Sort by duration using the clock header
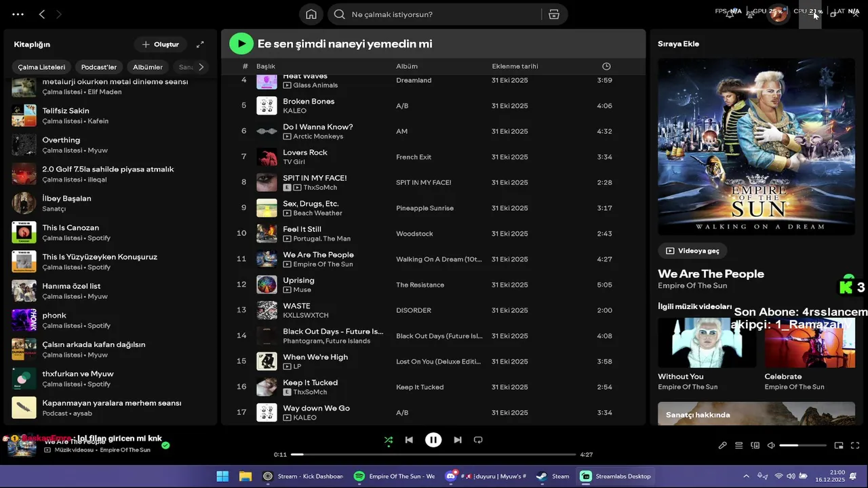868x488 pixels. click(x=606, y=66)
